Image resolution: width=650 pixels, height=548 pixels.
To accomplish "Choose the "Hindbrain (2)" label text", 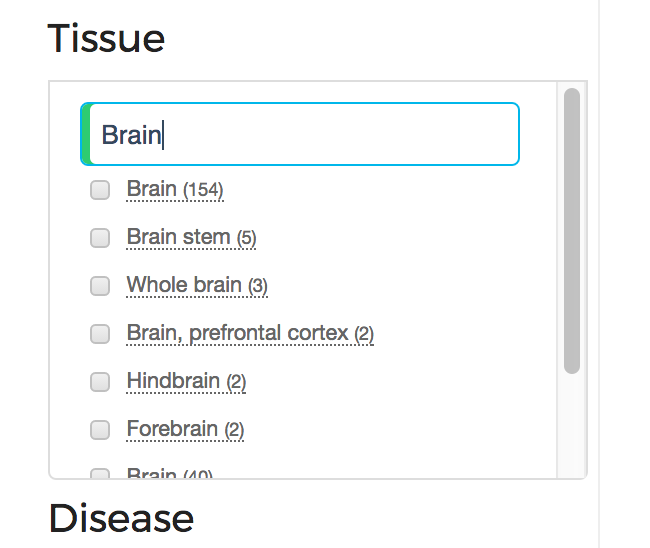I will pos(186,381).
